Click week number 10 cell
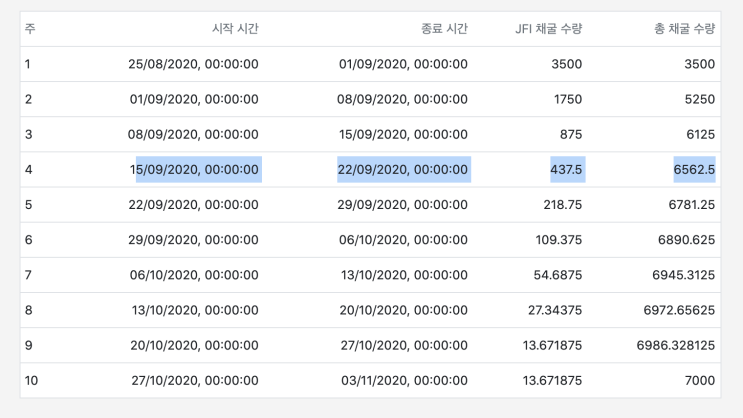 click(31, 380)
